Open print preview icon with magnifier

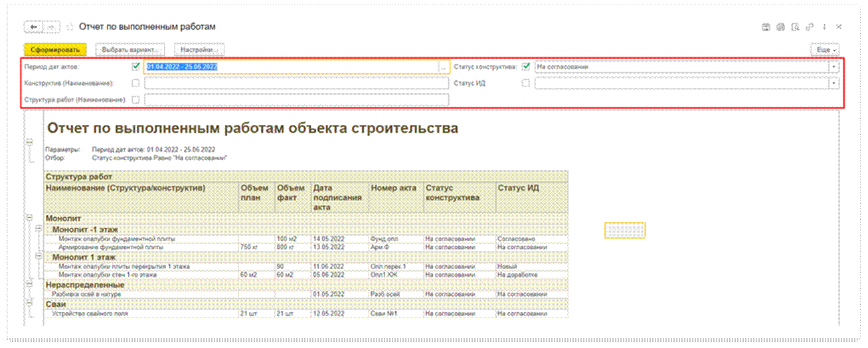click(795, 27)
